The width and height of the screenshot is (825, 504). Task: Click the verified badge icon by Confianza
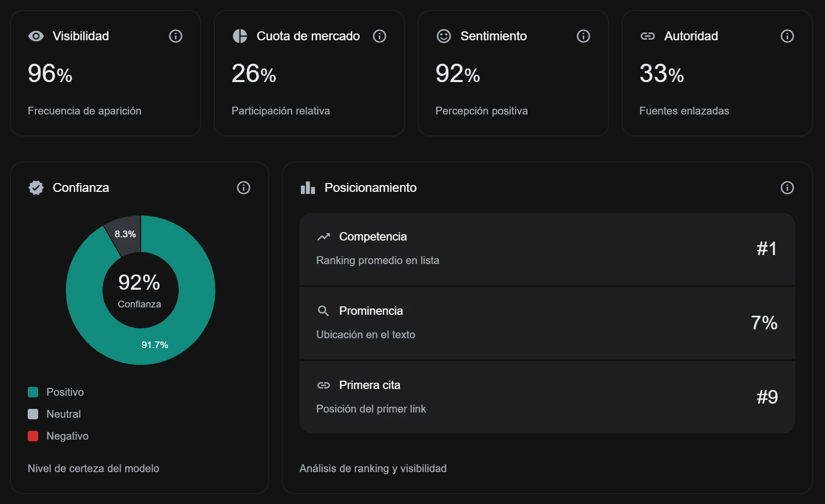(36, 188)
